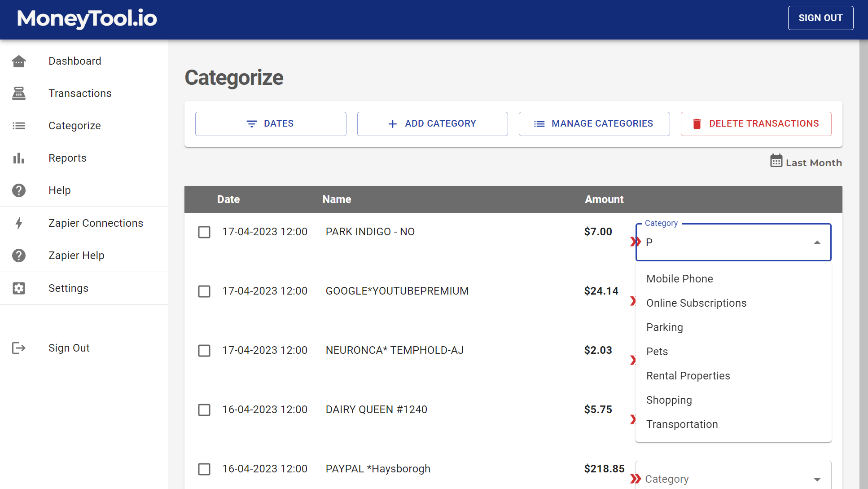
Task: Select the GOOGLE*YOUTUBEPREMIUM row checkbox
Action: click(204, 291)
